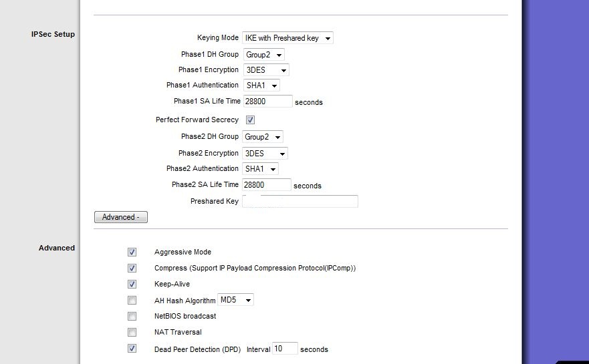Toggle the Perfect Forward Secrecy checkbox
The width and height of the screenshot is (589, 364).
(x=250, y=120)
